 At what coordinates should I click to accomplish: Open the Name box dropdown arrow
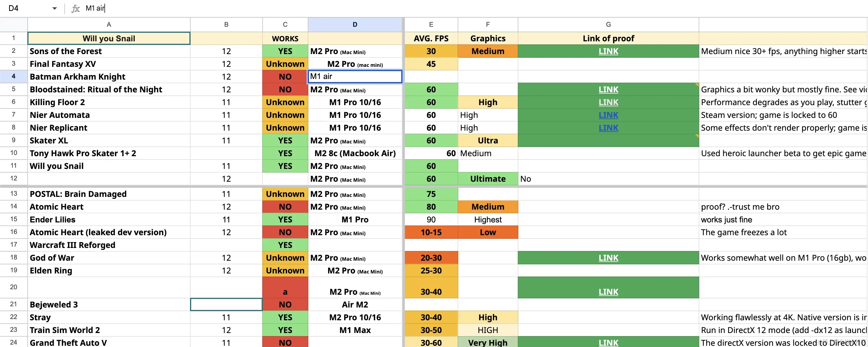(55, 9)
